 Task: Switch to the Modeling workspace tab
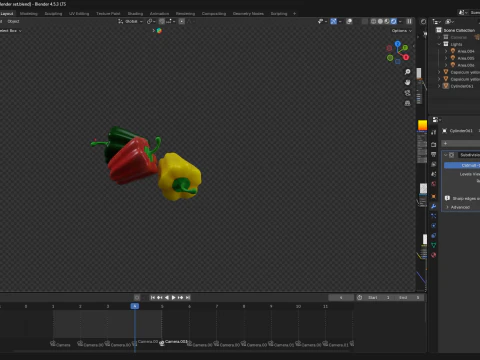(29, 14)
